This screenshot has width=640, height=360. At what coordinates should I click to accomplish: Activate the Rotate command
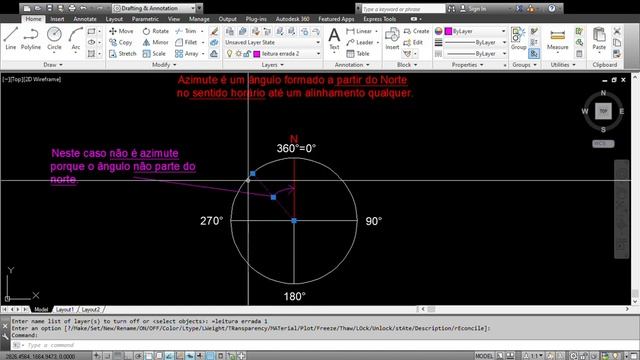pos(156,31)
